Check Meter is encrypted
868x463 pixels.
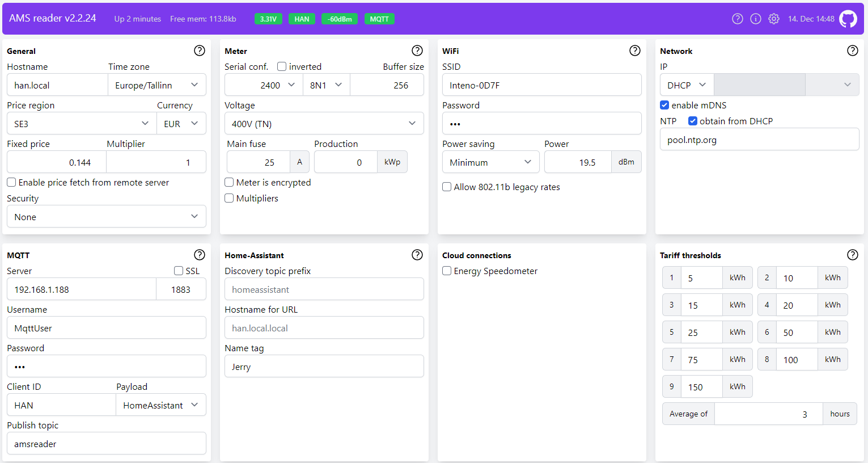[229, 182]
